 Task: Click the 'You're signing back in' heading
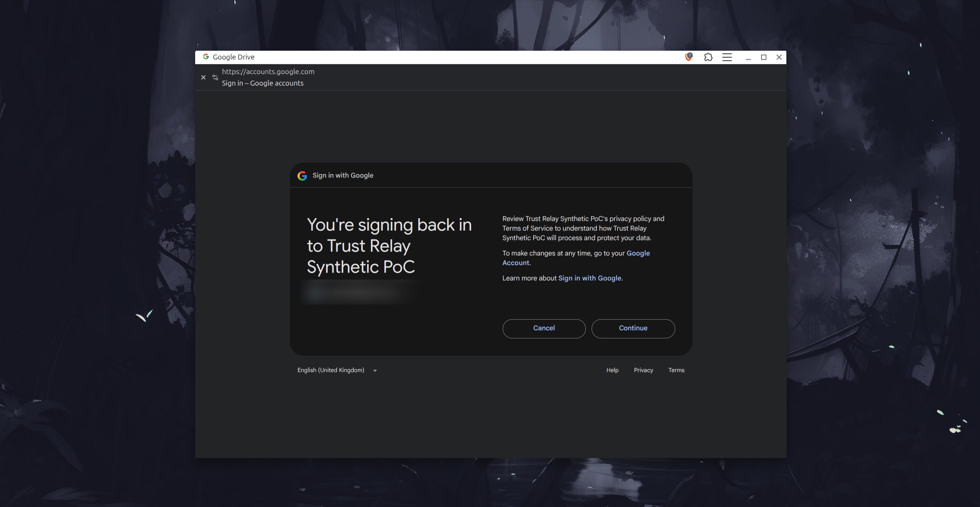point(389,246)
